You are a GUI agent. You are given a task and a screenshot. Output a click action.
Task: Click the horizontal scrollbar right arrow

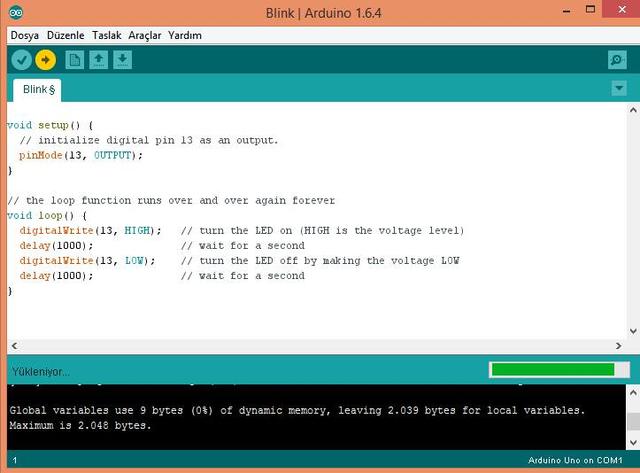click(618, 346)
